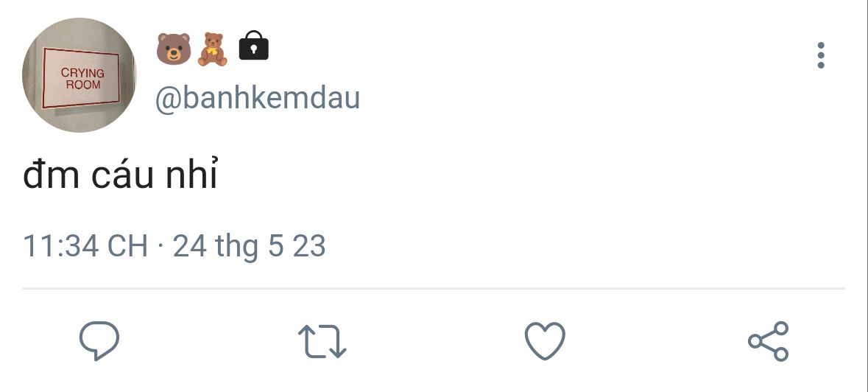Click the padlock protected-account icon
868x392 pixels.
coord(253,46)
